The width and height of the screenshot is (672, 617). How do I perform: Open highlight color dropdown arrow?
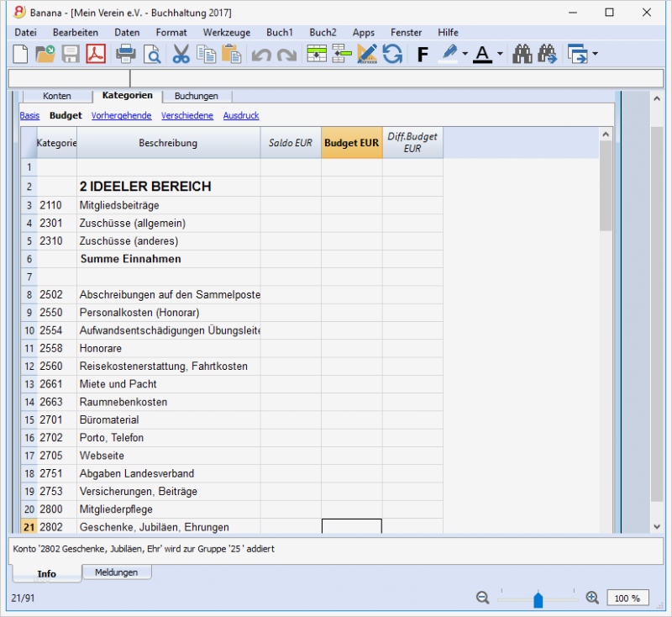click(x=465, y=55)
